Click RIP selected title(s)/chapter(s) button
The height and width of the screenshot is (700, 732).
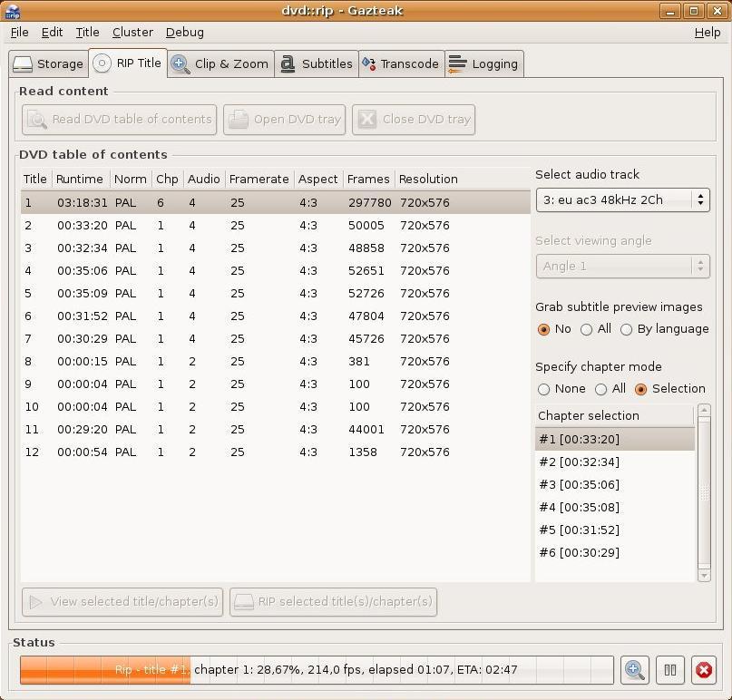[333, 602]
